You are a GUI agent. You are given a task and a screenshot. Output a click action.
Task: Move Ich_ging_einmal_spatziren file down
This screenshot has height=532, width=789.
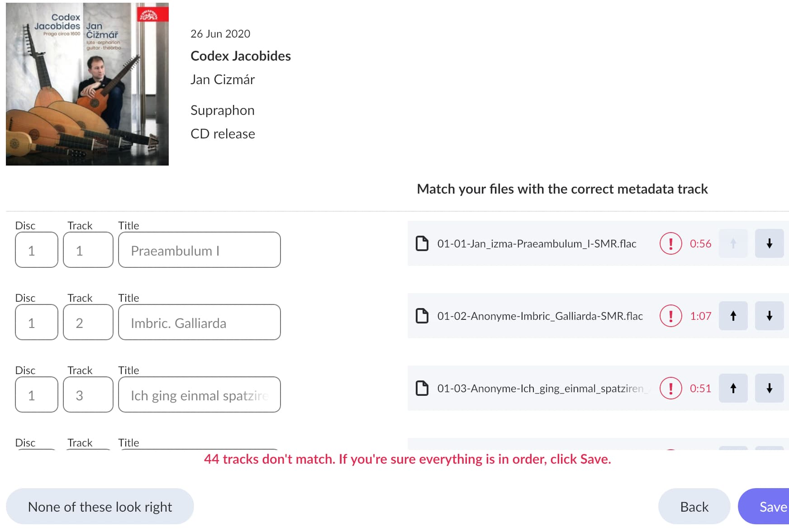769,388
